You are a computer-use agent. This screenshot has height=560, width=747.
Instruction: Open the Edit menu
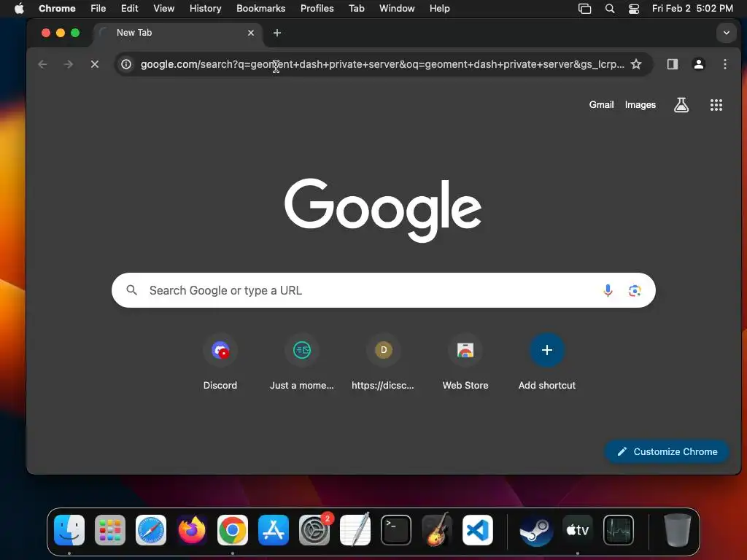[129, 9]
